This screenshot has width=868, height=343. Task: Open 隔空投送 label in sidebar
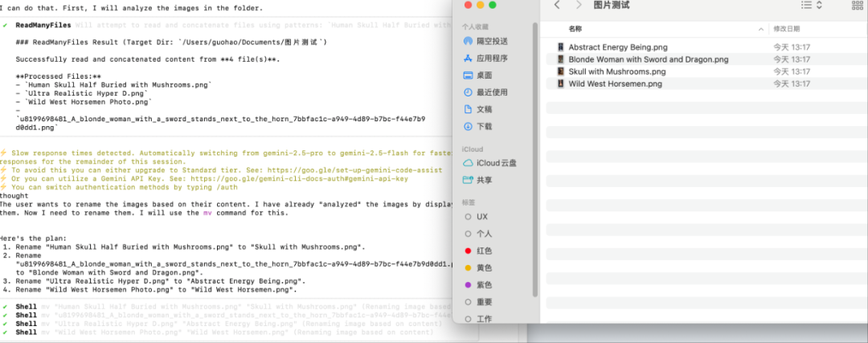pyautogui.click(x=492, y=42)
